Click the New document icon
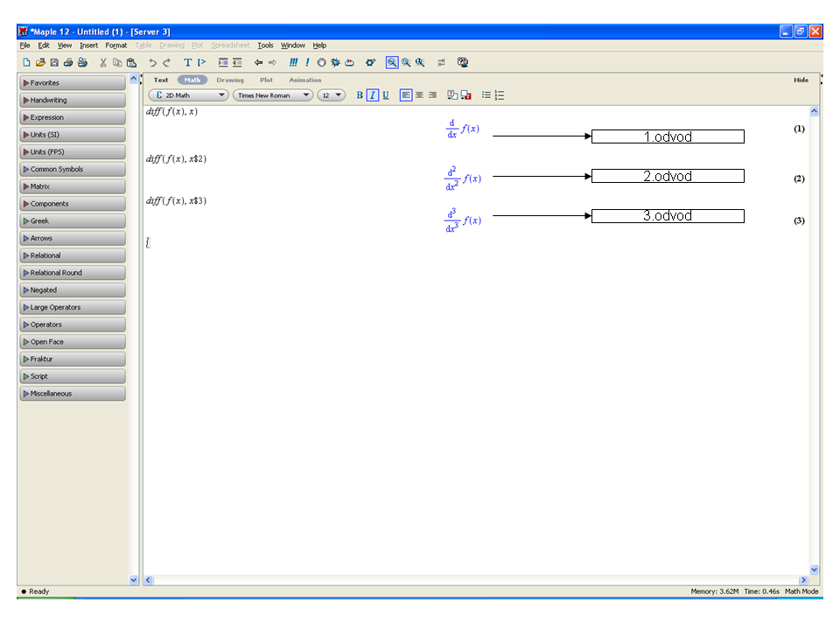The height and width of the screenshot is (630, 840). tap(26, 62)
